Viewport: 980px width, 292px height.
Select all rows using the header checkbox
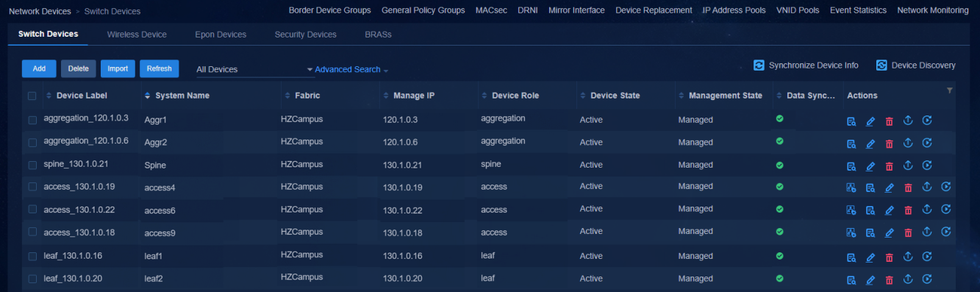(x=32, y=96)
